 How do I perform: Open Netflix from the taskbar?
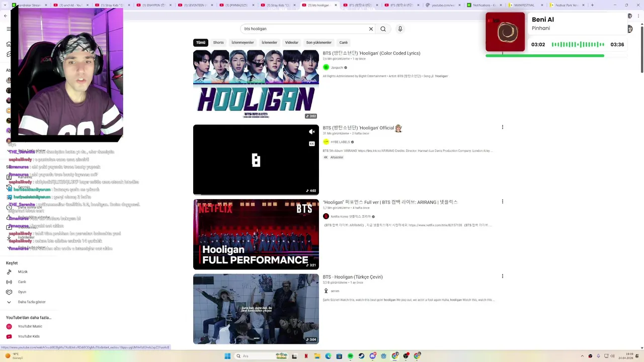tap(306, 356)
